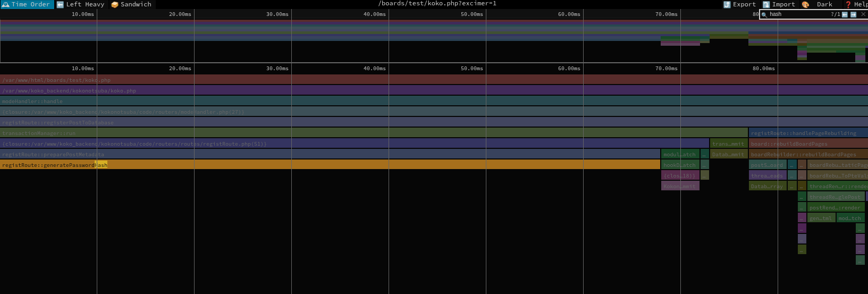This screenshot has height=294, width=868.
Task: Switch to Left Heavy view
Action: point(81,4)
